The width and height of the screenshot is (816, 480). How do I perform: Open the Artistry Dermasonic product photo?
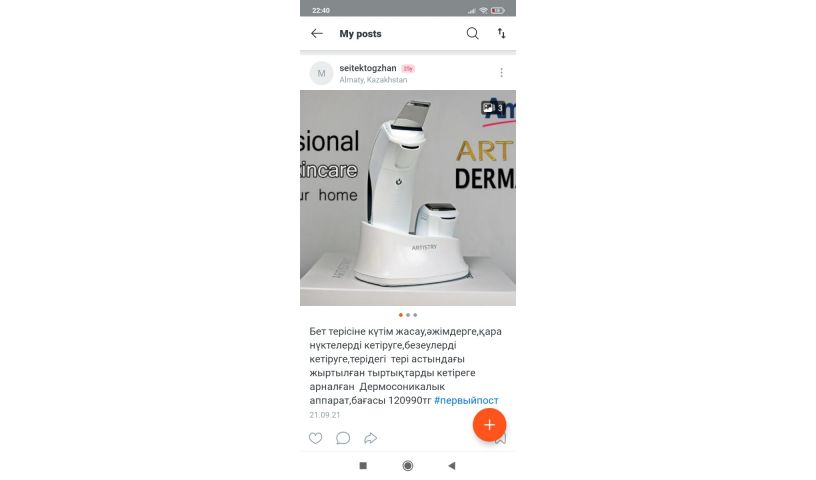[408, 198]
